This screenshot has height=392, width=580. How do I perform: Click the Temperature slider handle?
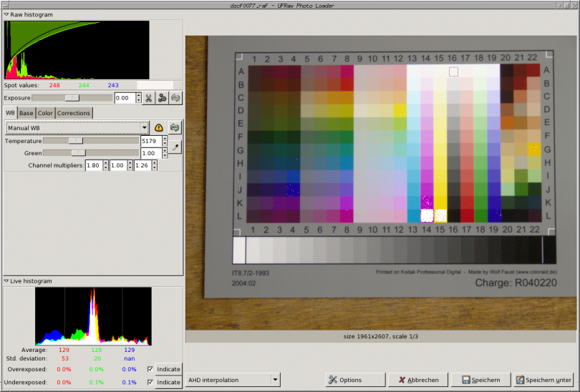[76, 141]
